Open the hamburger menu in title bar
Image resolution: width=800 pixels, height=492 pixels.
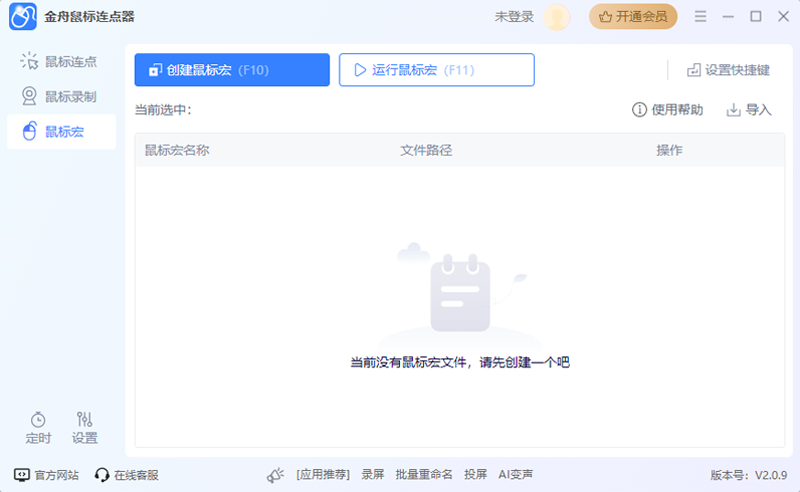pos(700,17)
